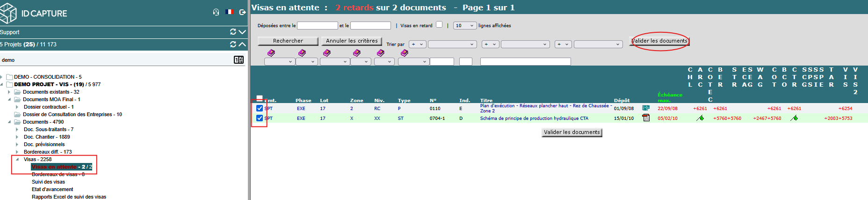Click 'Annuler les critères' button
Viewport: 868px width, 200px height.
pos(352,41)
